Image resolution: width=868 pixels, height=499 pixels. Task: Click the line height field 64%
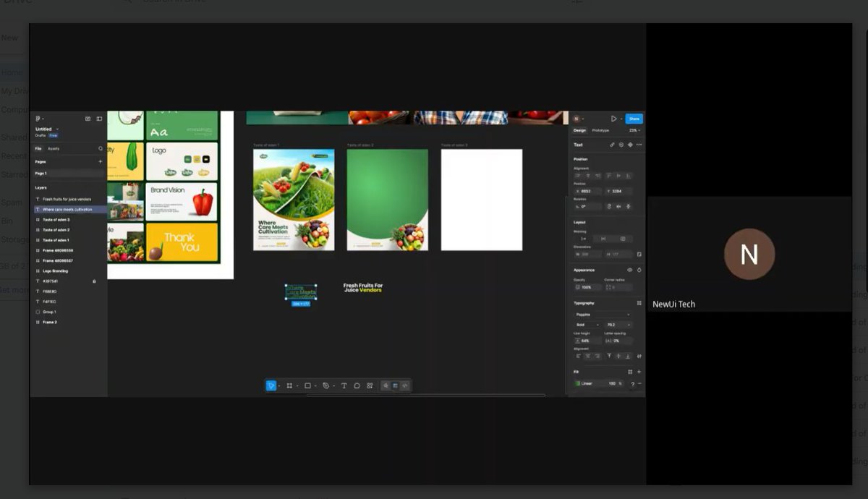point(587,341)
